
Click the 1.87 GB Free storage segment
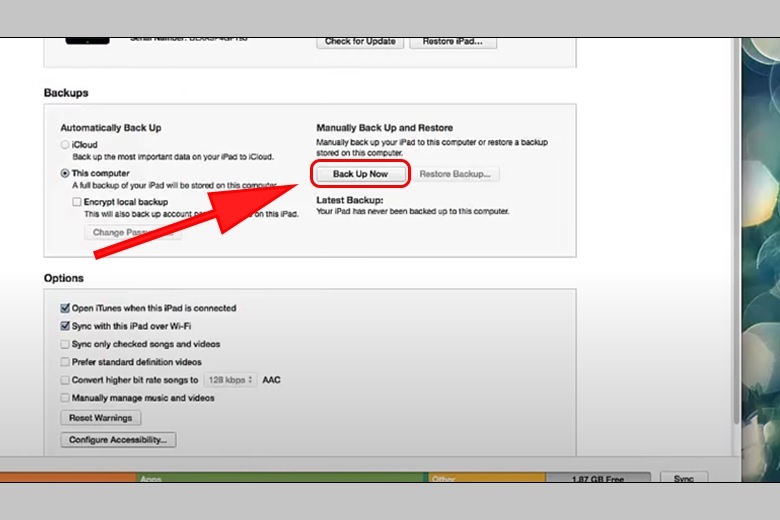(598, 479)
